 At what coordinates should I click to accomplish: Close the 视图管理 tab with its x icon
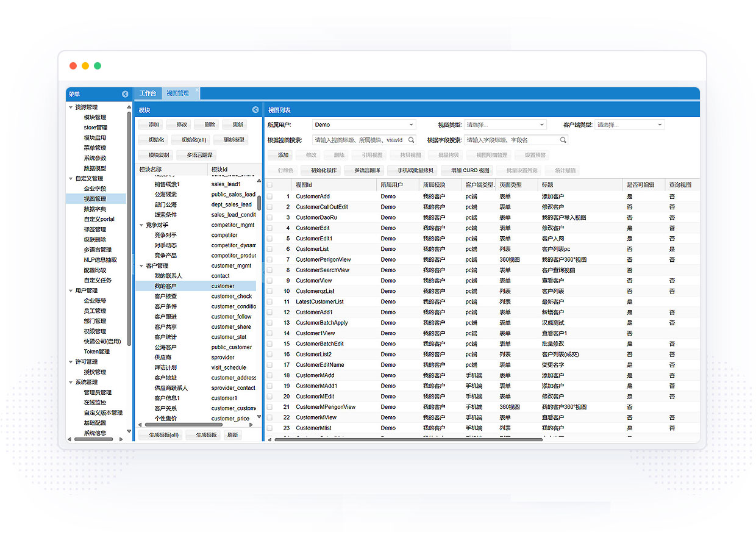click(x=196, y=92)
